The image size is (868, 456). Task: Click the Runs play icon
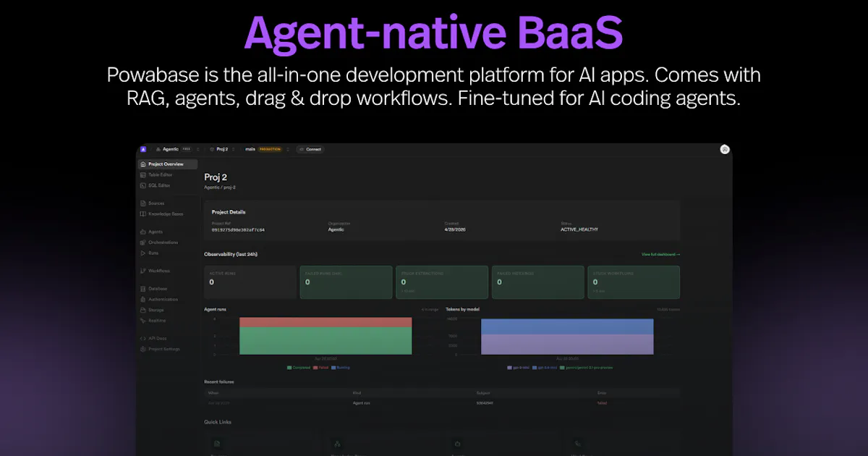[142, 253]
